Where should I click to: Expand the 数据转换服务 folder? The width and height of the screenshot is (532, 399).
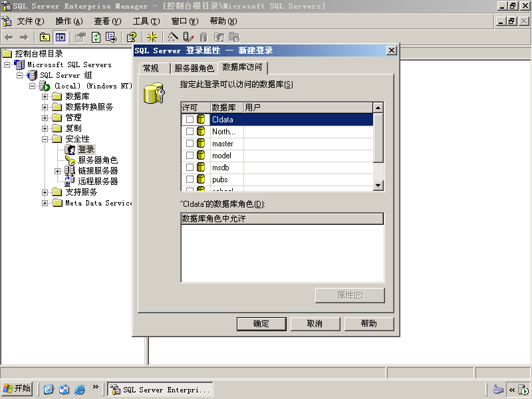coord(45,107)
